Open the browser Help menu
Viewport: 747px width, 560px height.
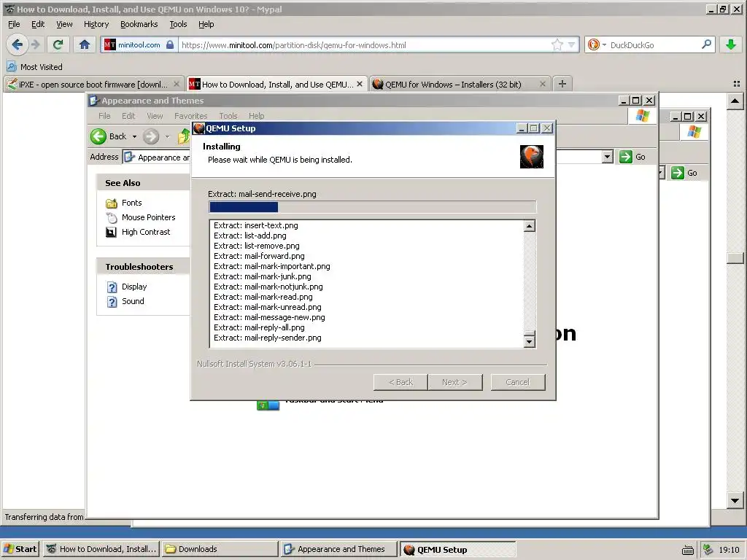[206, 24]
